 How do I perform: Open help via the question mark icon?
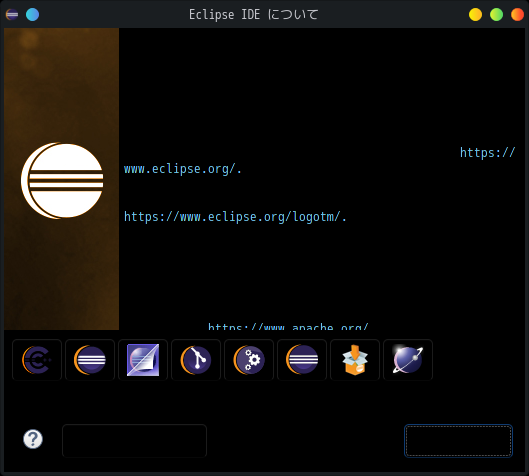(x=33, y=439)
